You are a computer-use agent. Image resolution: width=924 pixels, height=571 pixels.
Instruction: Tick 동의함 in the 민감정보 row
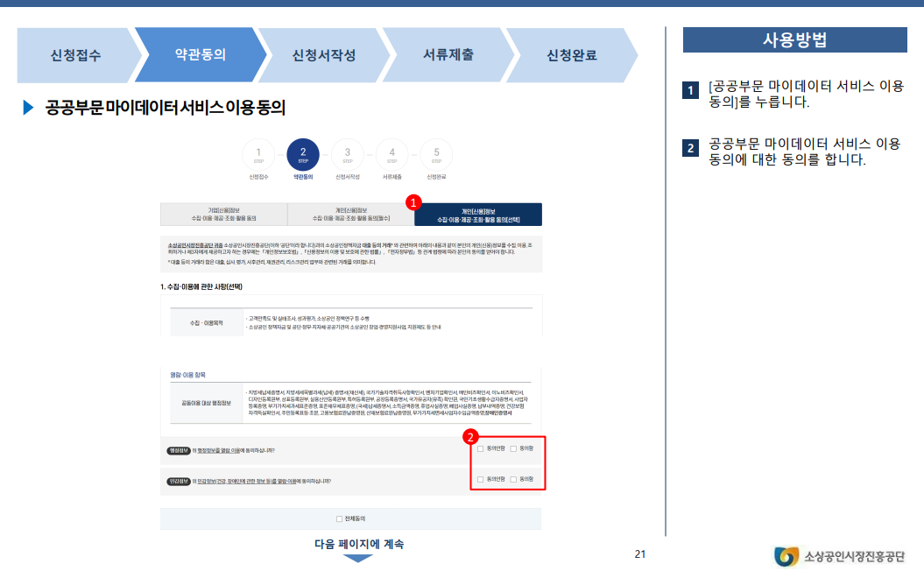(513, 480)
